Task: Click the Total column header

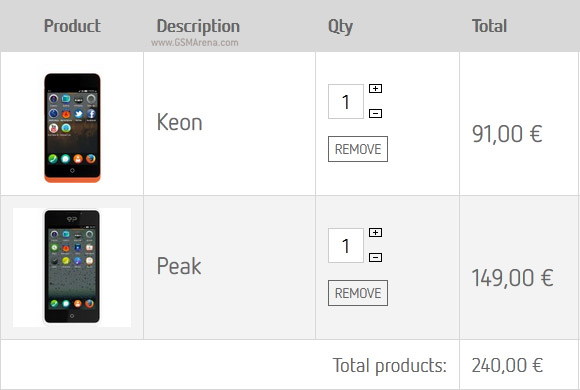Action: pyautogui.click(x=489, y=26)
